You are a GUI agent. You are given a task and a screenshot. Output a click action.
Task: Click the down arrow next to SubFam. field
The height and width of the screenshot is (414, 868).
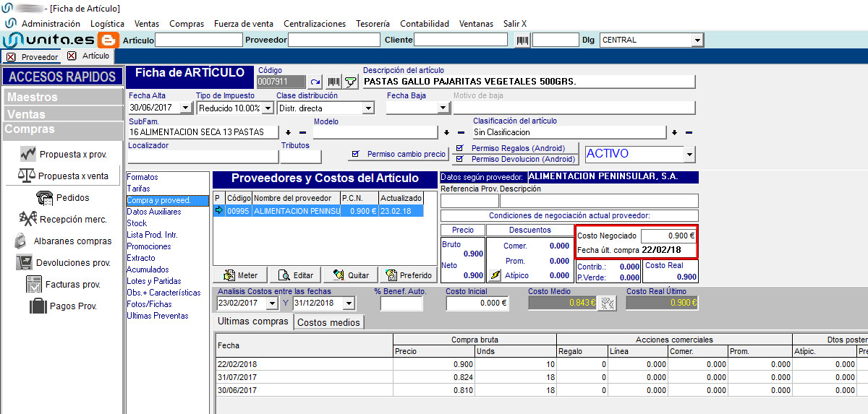(x=289, y=133)
